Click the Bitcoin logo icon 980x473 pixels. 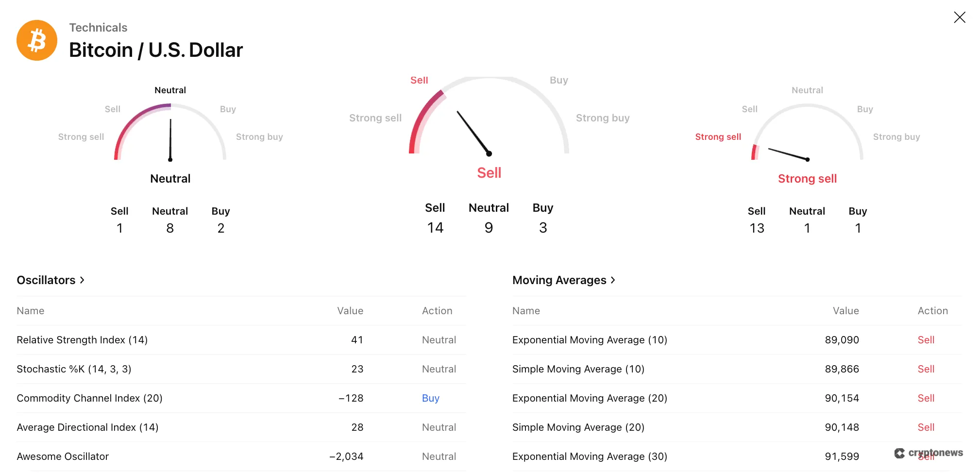[x=37, y=40]
